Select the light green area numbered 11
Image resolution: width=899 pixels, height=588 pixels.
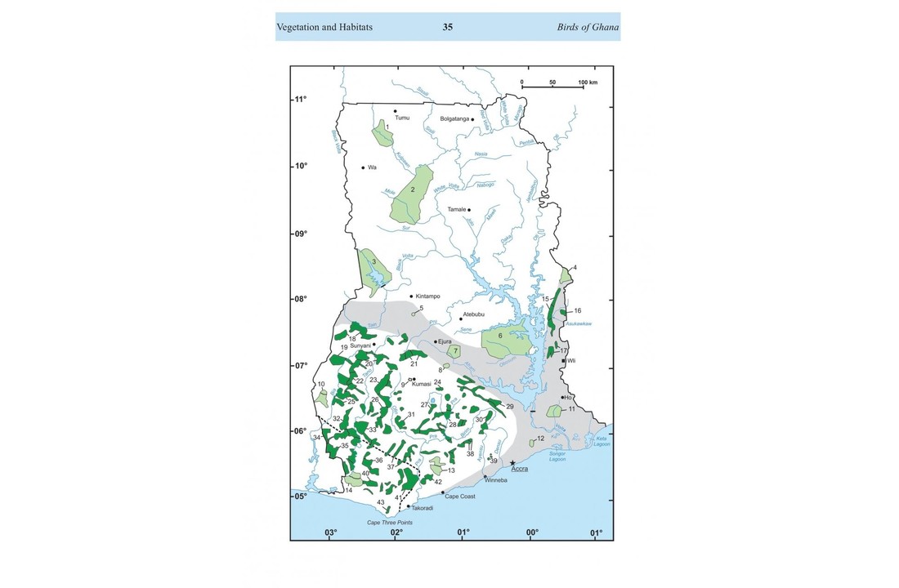pyautogui.click(x=554, y=411)
